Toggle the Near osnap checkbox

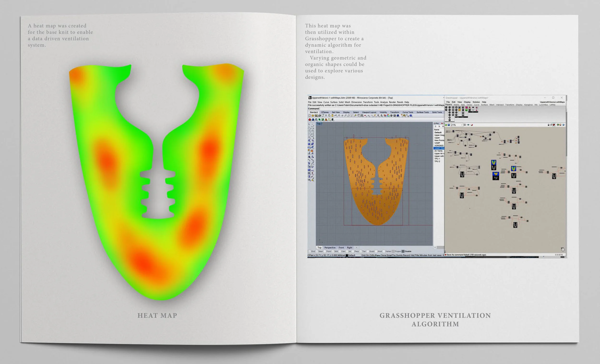point(317,251)
